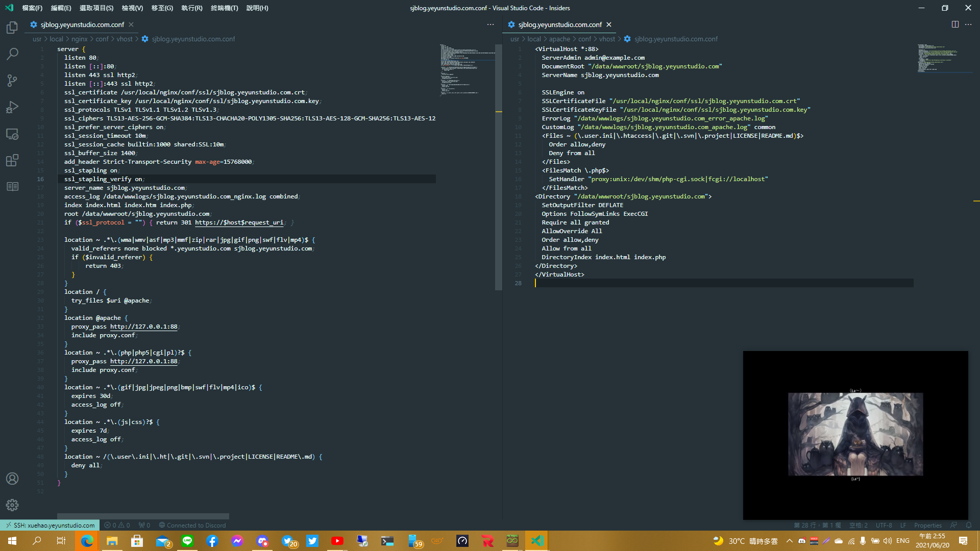The width and height of the screenshot is (980, 551).
Task: Click the hooded figure artwork thumbnail
Action: coord(855,434)
